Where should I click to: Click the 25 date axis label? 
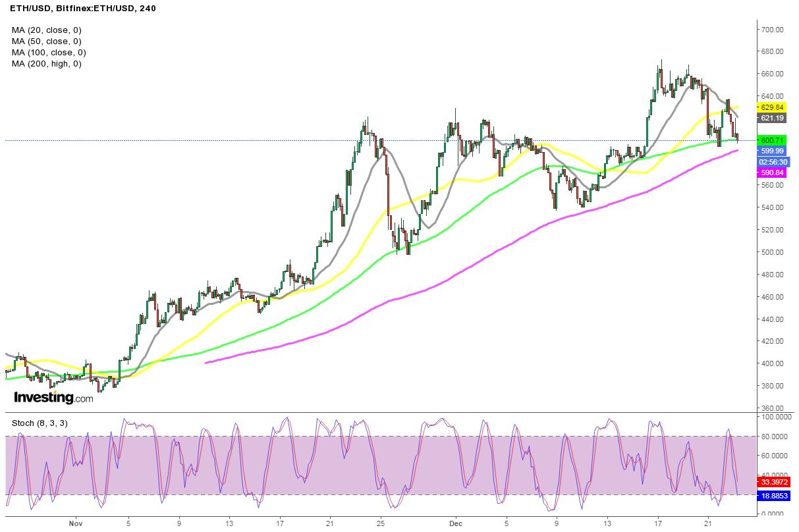tap(380, 525)
